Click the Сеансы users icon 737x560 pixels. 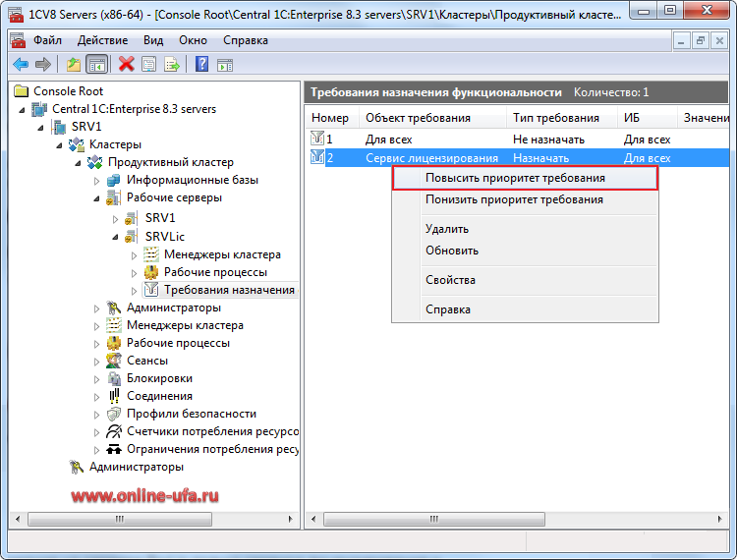tap(113, 361)
